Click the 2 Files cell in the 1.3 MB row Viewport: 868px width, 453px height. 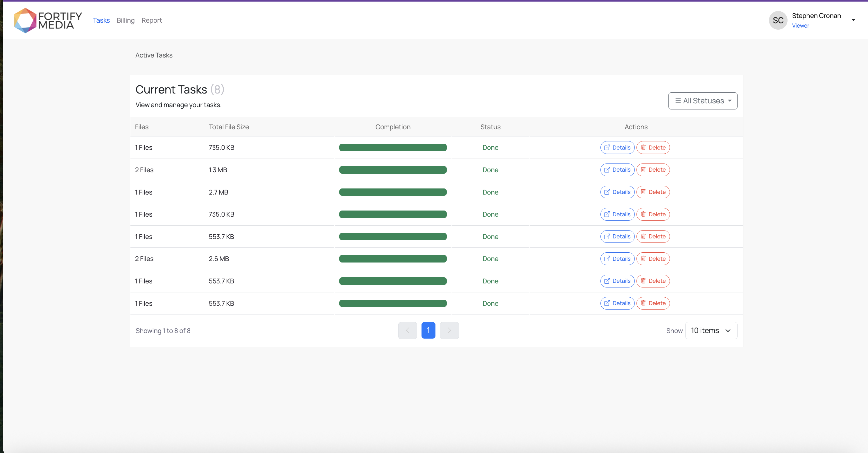pyautogui.click(x=144, y=170)
